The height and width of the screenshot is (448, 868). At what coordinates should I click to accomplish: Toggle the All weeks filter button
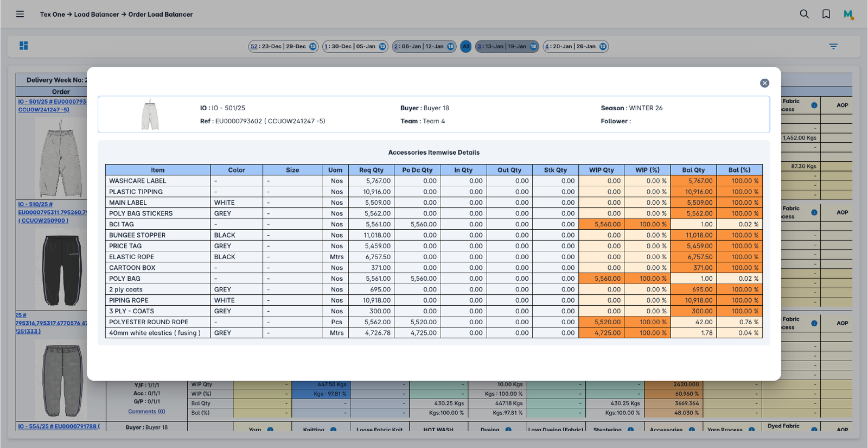(465, 47)
